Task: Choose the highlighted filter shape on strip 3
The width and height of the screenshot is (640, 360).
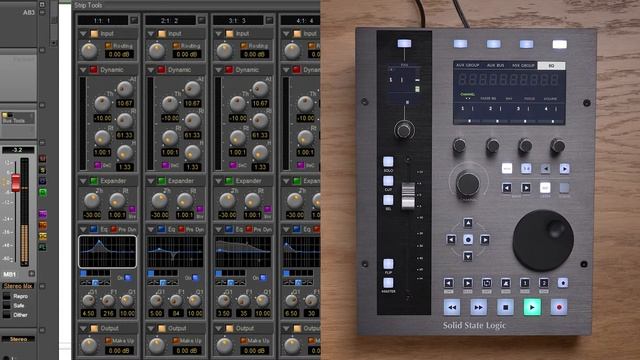Action: pyautogui.click(x=231, y=282)
